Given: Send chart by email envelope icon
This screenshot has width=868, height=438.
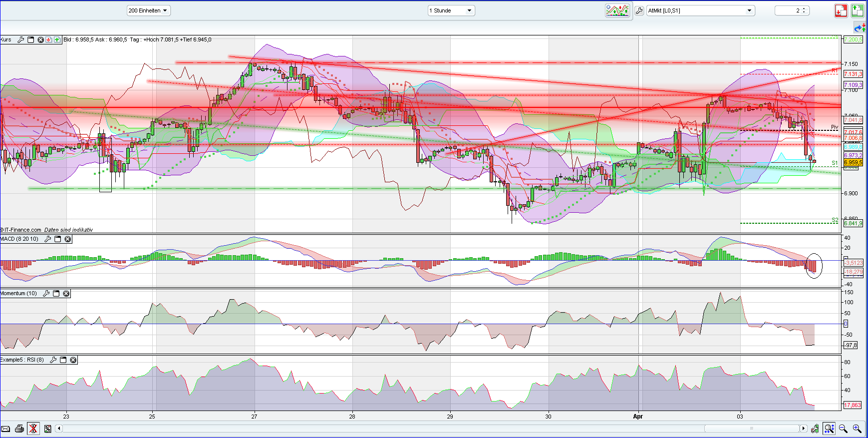Looking at the screenshot, I should (x=5, y=429).
